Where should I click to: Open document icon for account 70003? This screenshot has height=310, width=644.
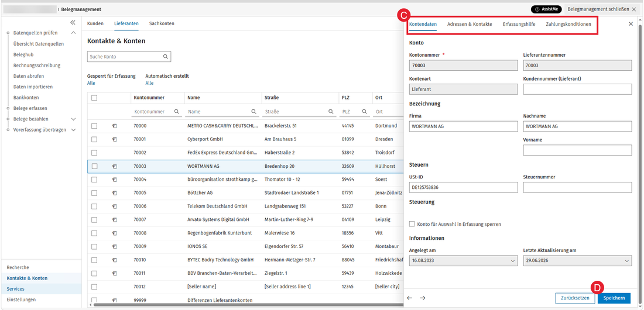[x=115, y=166]
